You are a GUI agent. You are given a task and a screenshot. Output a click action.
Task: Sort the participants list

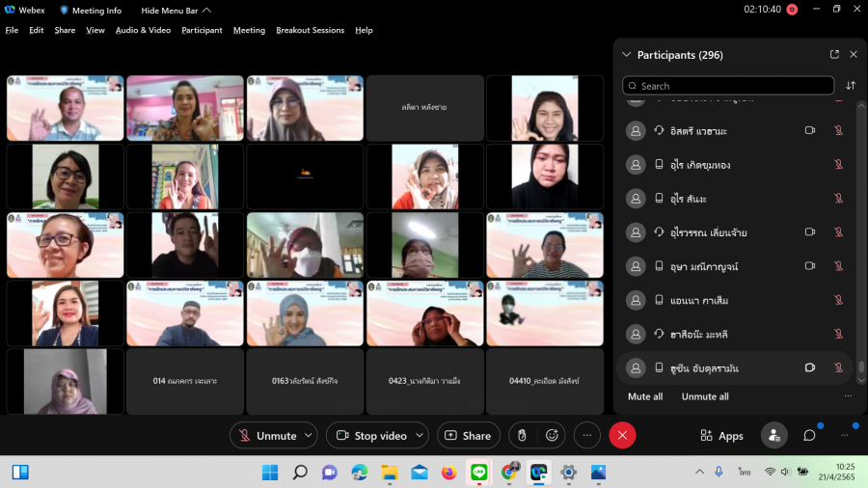point(851,86)
